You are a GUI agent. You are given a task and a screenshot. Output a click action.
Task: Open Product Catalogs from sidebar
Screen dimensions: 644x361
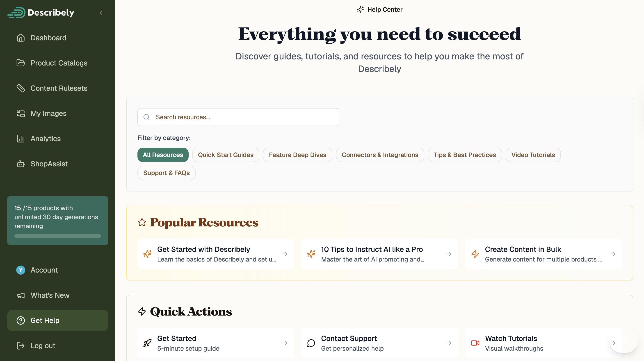(x=57, y=63)
